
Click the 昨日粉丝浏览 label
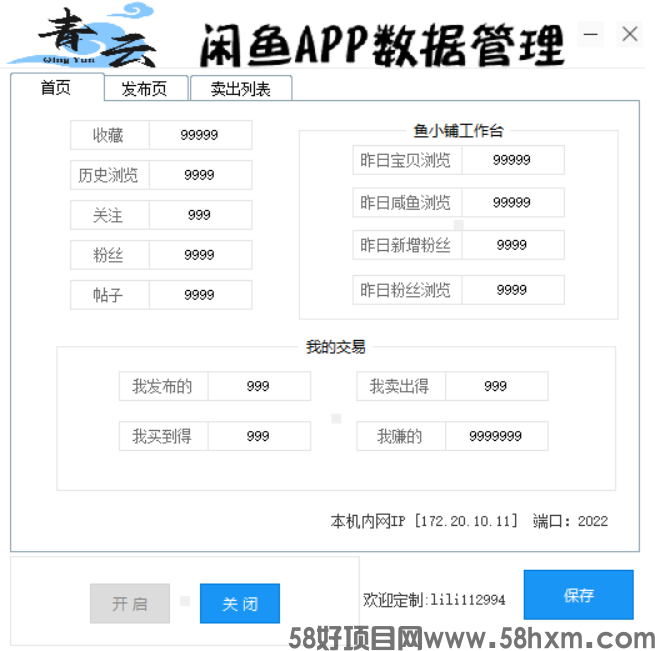(x=406, y=290)
